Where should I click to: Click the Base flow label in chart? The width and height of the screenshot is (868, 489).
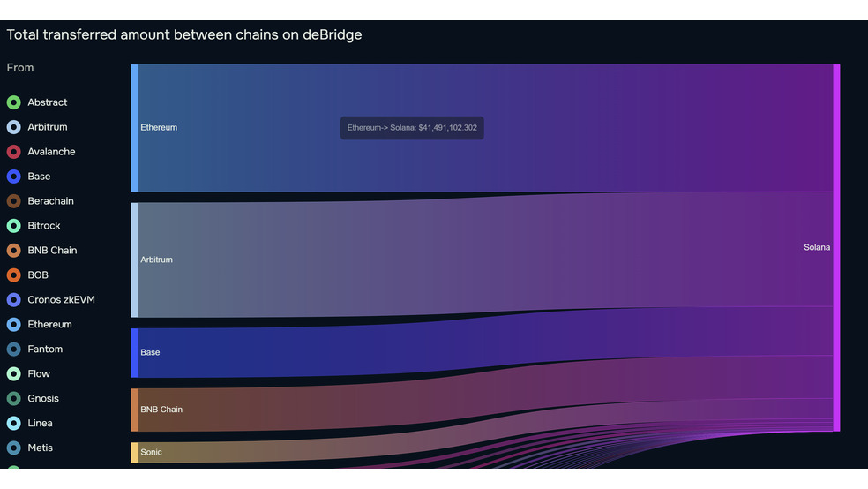(150, 352)
